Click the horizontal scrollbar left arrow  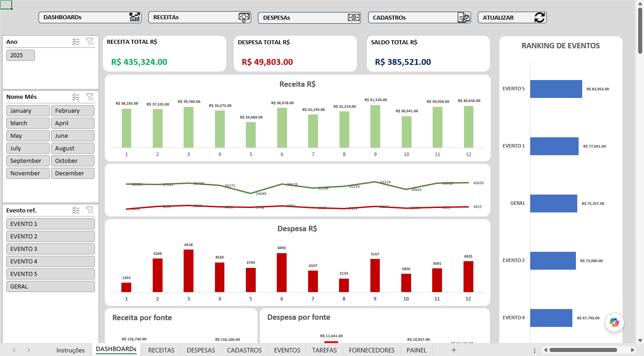point(545,350)
